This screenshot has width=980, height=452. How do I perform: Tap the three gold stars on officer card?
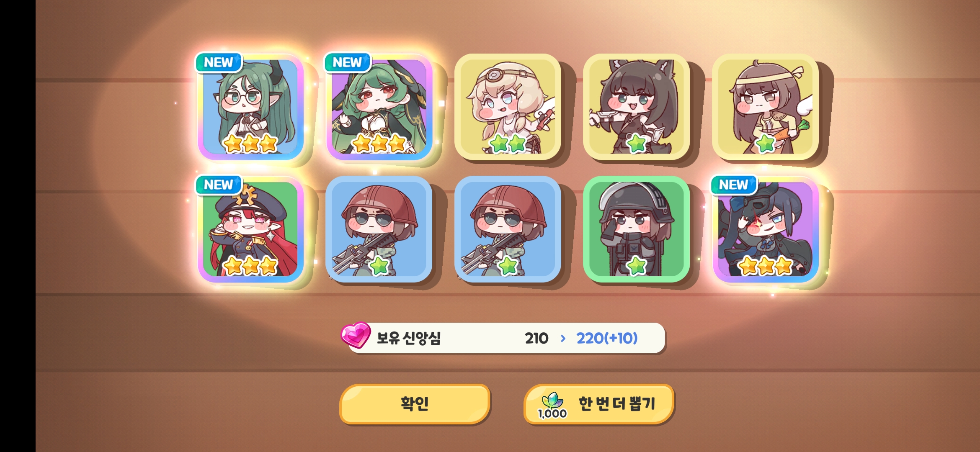tap(250, 266)
